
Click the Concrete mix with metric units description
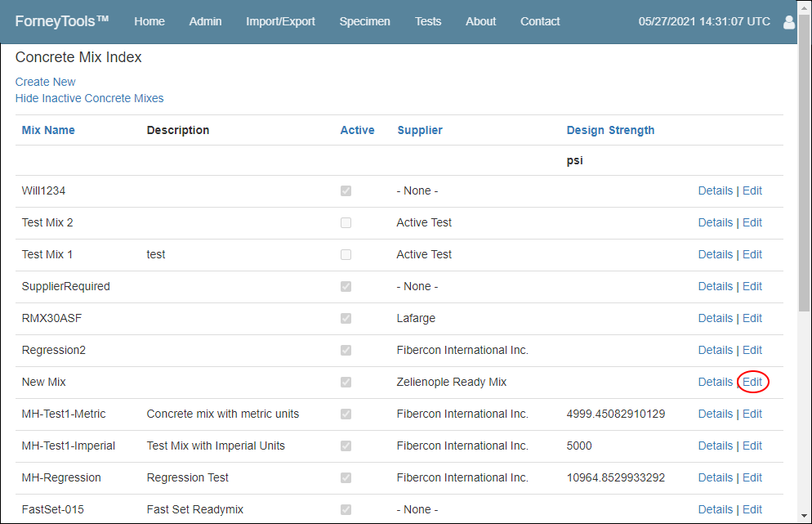pyautogui.click(x=223, y=414)
